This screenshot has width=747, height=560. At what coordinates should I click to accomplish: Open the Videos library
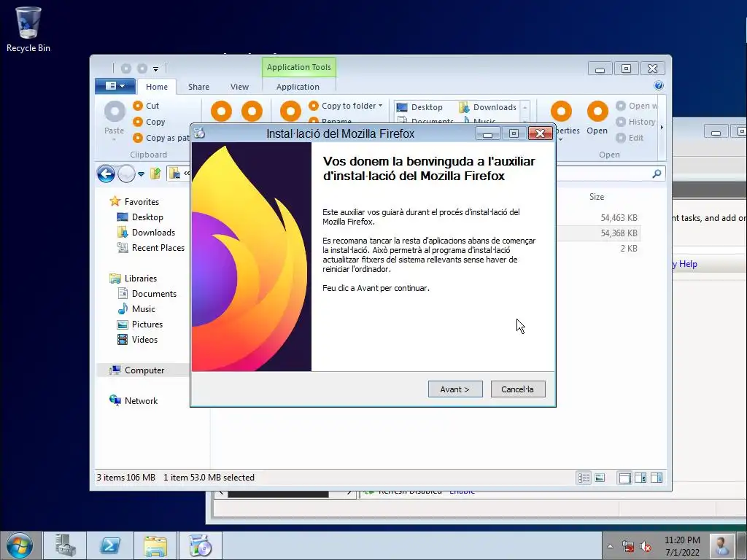138,340
